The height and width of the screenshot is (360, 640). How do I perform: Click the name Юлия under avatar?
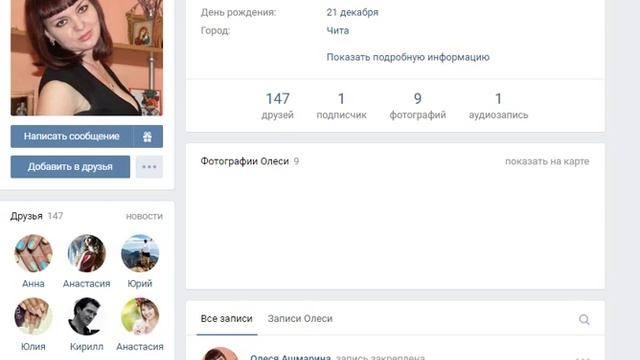(x=33, y=347)
